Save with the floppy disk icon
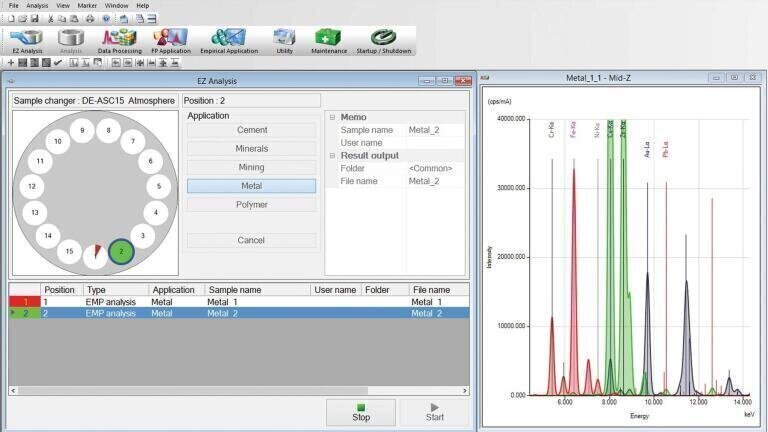This screenshot has width=768, height=432. point(35,19)
